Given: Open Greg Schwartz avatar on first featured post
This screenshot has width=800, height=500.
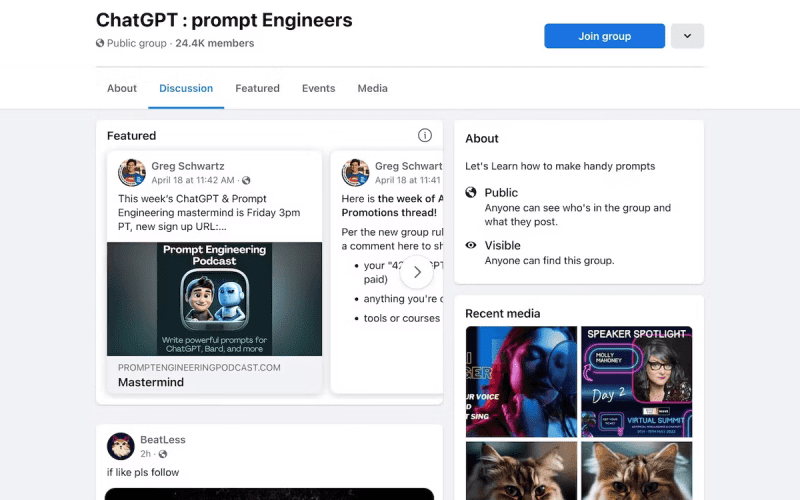Looking at the screenshot, I should click(x=132, y=172).
